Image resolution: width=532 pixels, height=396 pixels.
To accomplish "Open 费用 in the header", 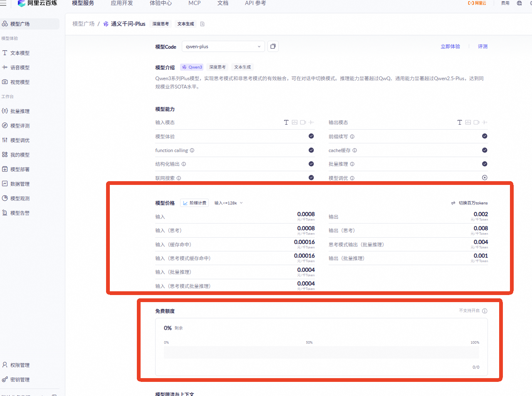I will 505,3.
